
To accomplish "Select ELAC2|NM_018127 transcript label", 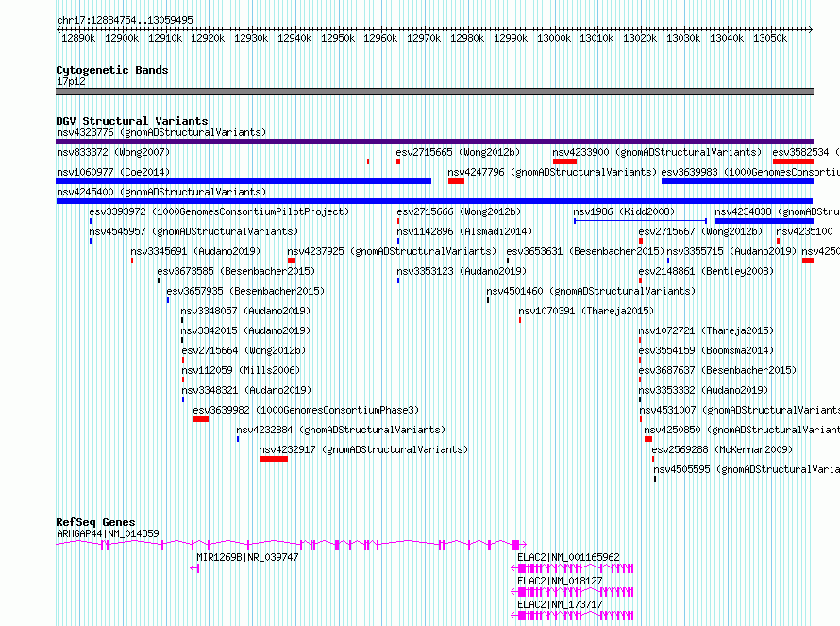I will [x=560, y=581].
